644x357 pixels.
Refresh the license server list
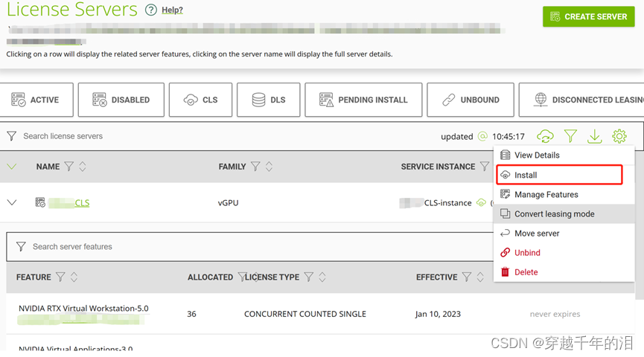pos(545,136)
